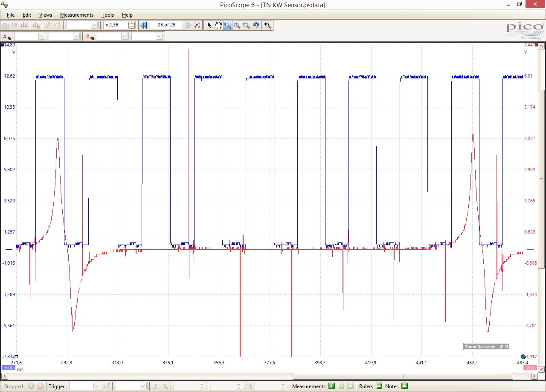Click the home icon in toolbar
The image size is (546, 392).
(x=57, y=25)
